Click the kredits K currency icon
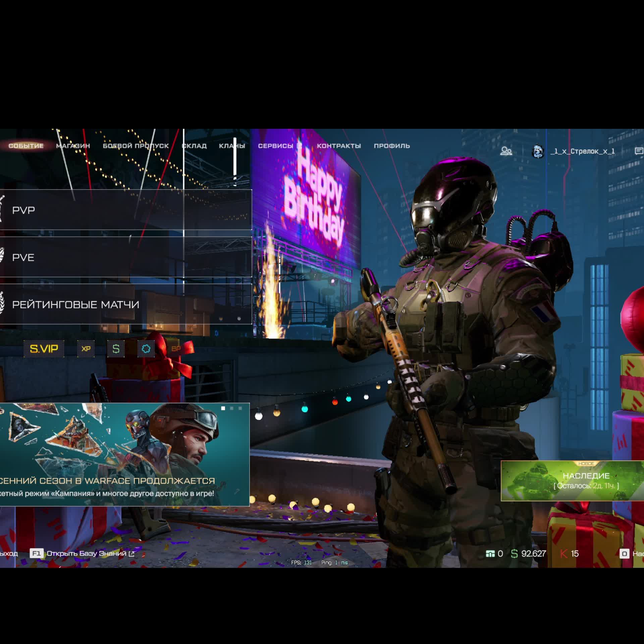 [564, 554]
